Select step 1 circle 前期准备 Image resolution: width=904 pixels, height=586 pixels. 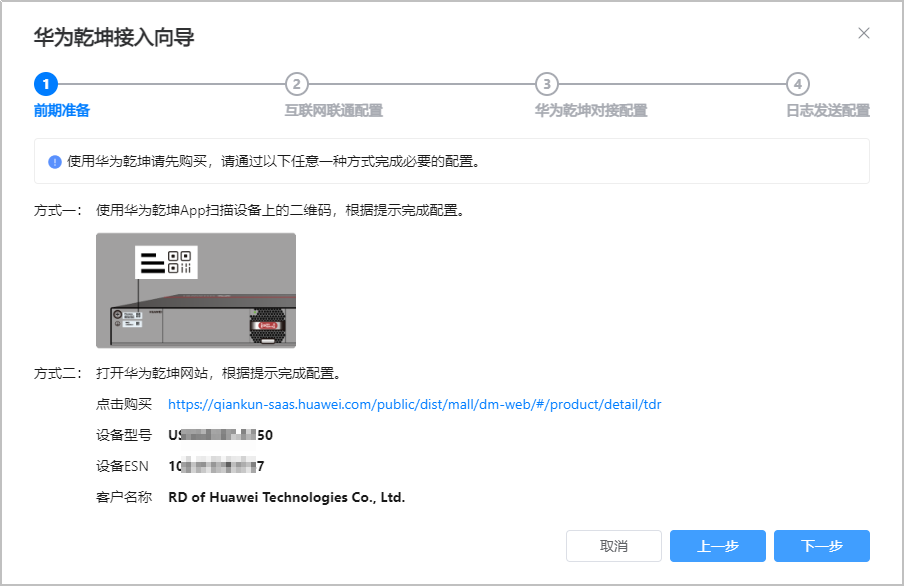point(46,84)
